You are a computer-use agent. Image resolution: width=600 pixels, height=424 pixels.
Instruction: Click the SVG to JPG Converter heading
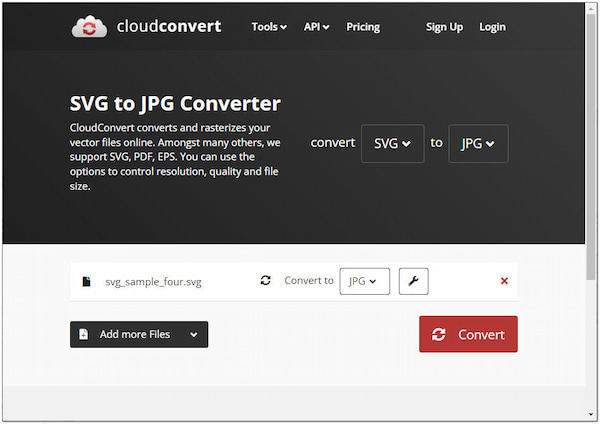175,104
